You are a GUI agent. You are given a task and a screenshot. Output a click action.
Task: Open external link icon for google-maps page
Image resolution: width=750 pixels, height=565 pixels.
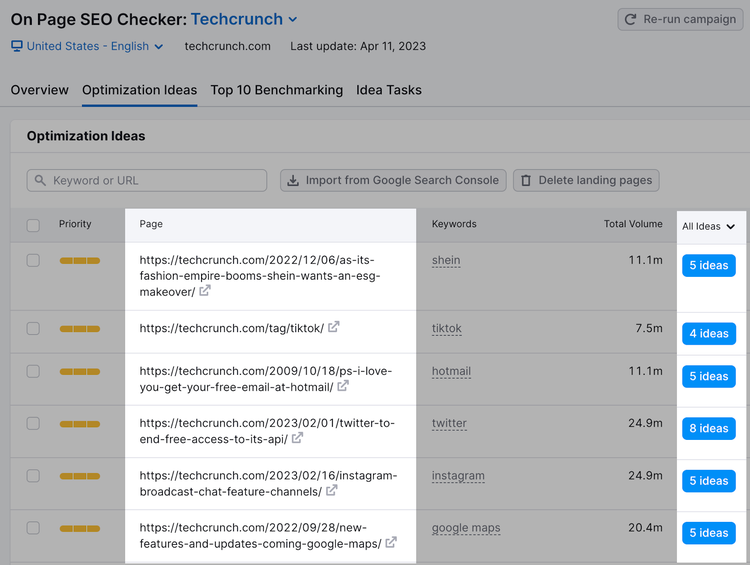pyautogui.click(x=391, y=543)
